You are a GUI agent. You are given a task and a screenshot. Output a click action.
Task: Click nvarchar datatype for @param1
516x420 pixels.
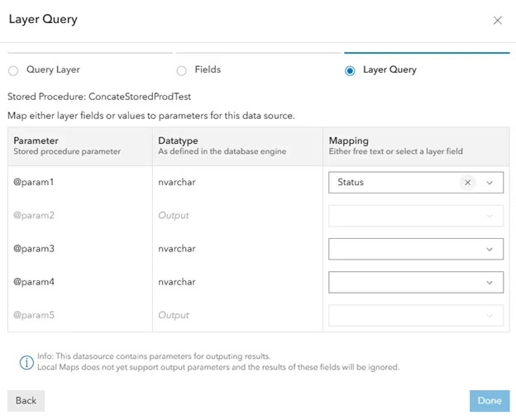click(177, 182)
